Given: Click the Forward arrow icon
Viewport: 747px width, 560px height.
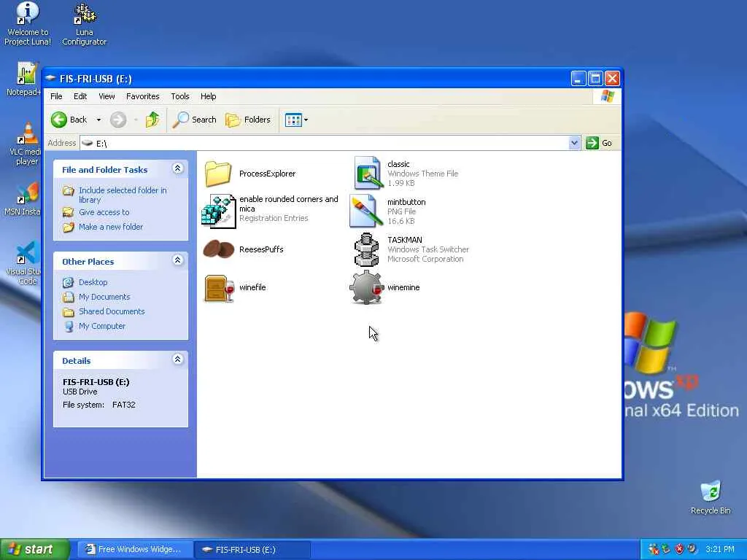Looking at the screenshot, I should coord(118,120).
